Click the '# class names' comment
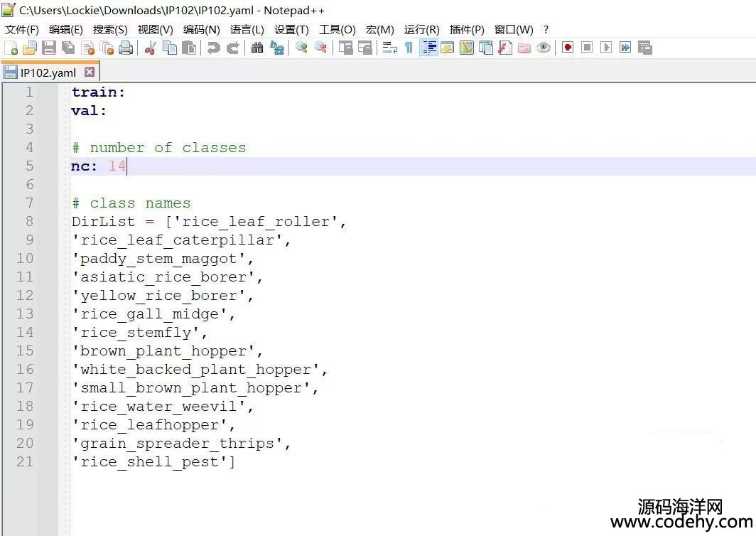 pyautogui.click(x=131, y=203)
